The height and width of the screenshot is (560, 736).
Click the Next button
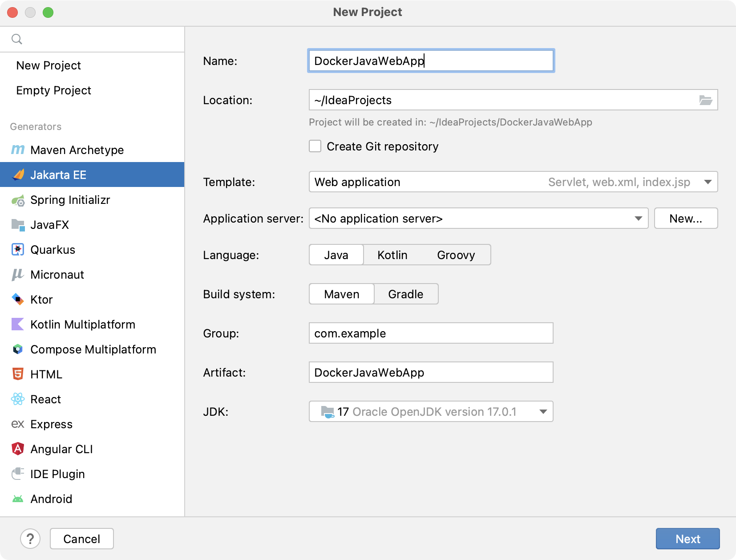(687, 539)
